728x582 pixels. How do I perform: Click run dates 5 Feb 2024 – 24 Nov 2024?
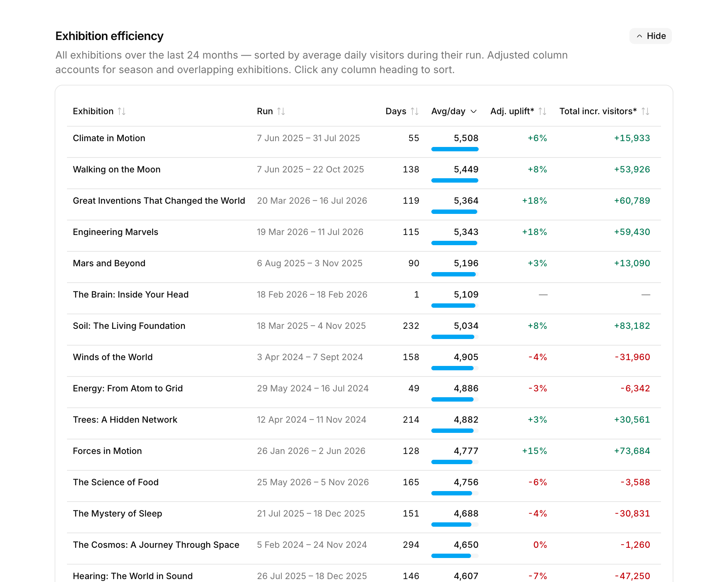(312, 545)
